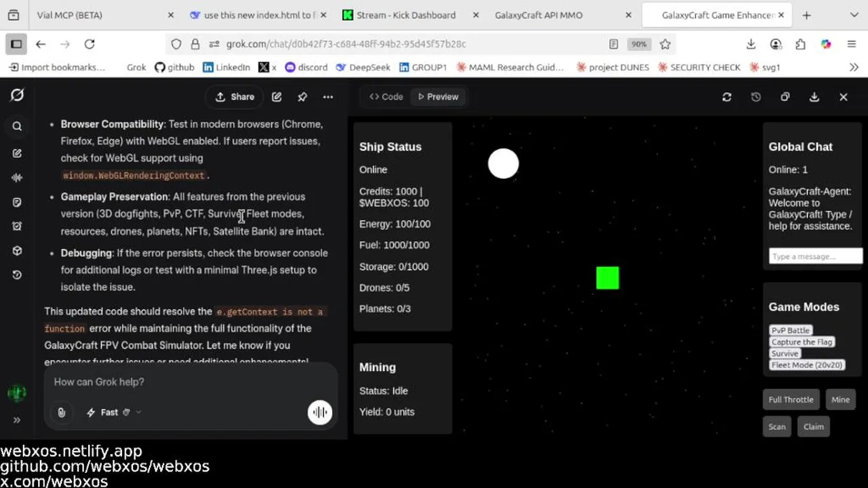Select Capture the Flag game mode
Screen dimensions: 868x488
click(x=802, y=342)
